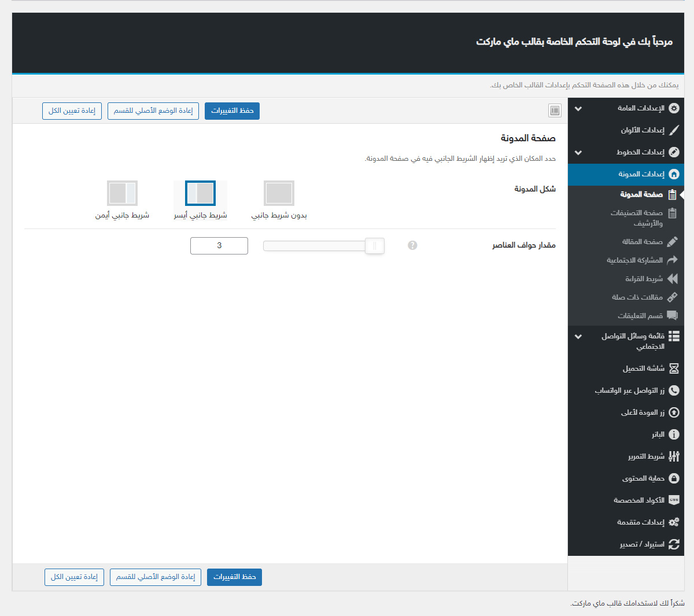This screenshot has width=694, height=616.
Task: Click the expand-all-sections icon in the top toolbar
Action: pyautogui.click(x=555, y=110)
